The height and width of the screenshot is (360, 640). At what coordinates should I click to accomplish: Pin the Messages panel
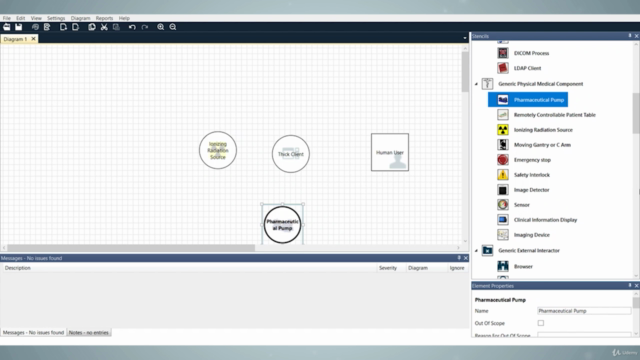click(x=459, y=258)
